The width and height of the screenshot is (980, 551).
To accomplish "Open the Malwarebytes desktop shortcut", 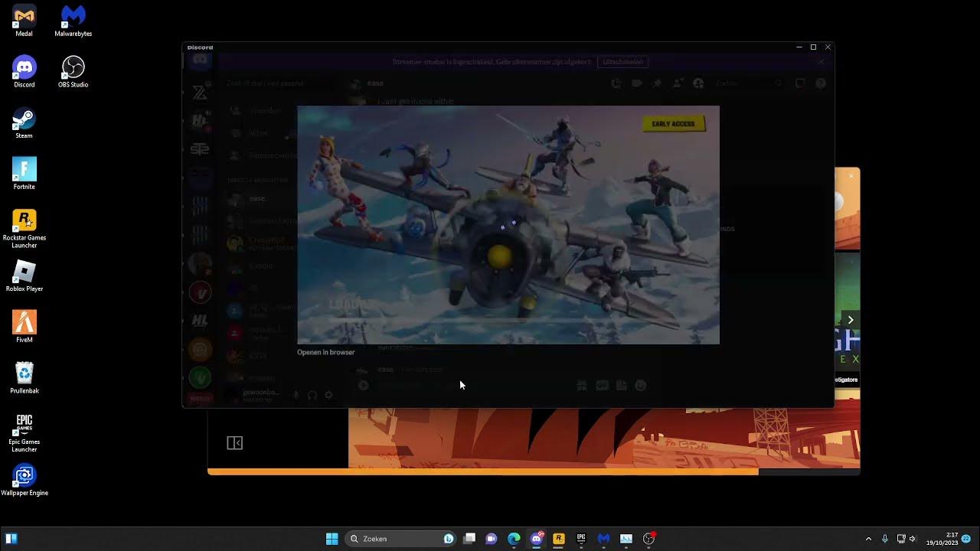I will click(x=73, y=21).
